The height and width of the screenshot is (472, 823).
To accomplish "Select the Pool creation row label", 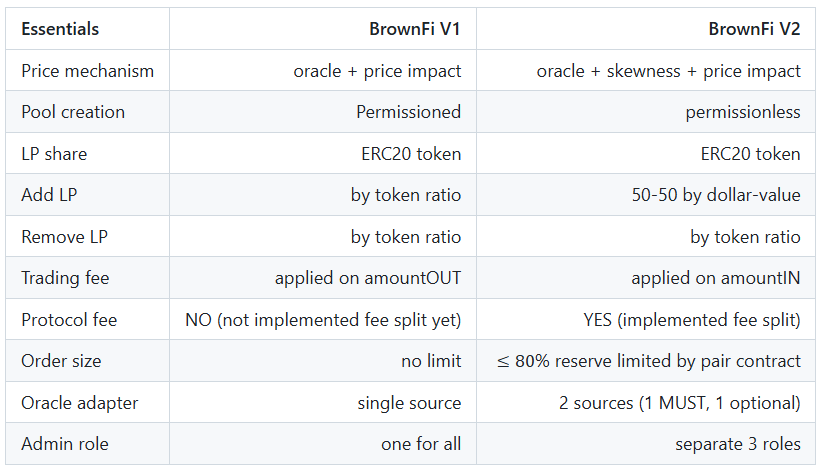I will pyautogui.click(x=73, y=112).
